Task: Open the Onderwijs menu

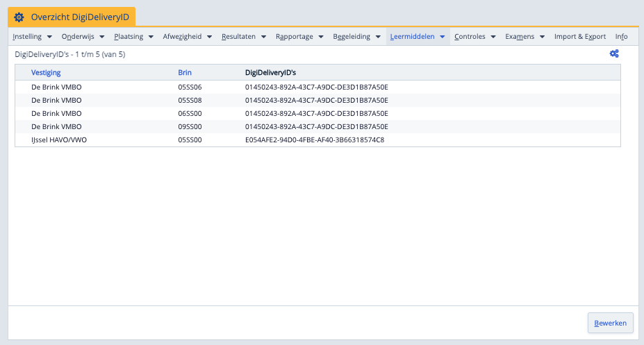Action: click(x=78, y=37)
